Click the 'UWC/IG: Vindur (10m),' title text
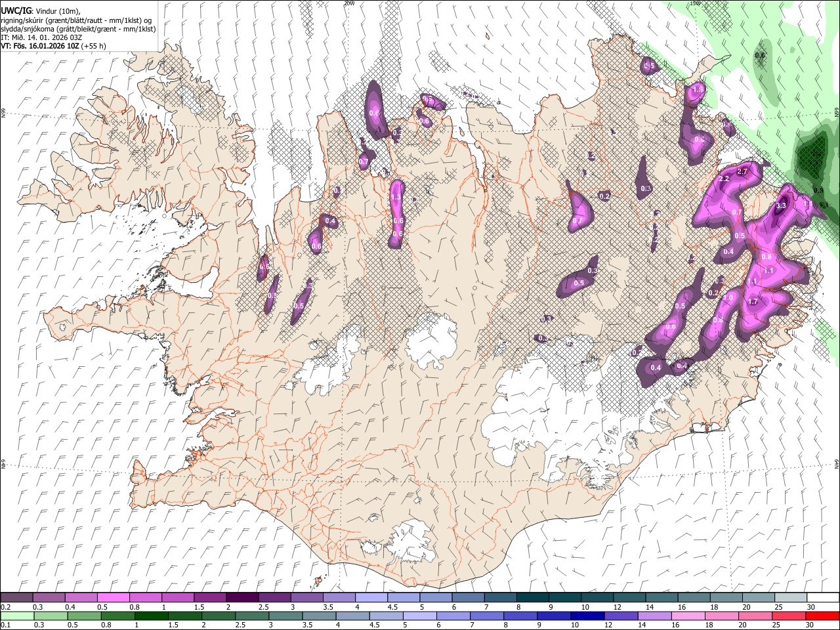The height and width of the screenshot is (630, 840). click(41, 10)
